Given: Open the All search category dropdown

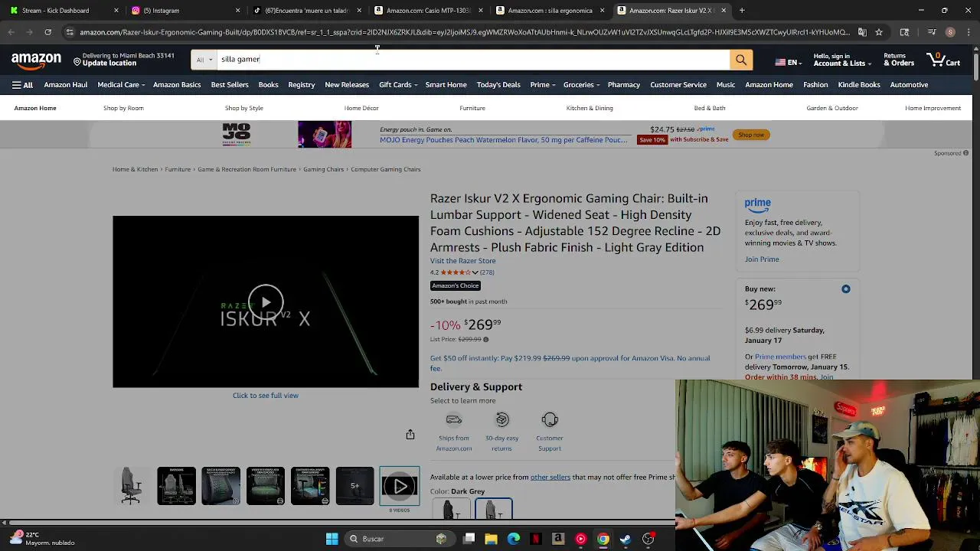Looking at the screenshot, I should 204,60.
